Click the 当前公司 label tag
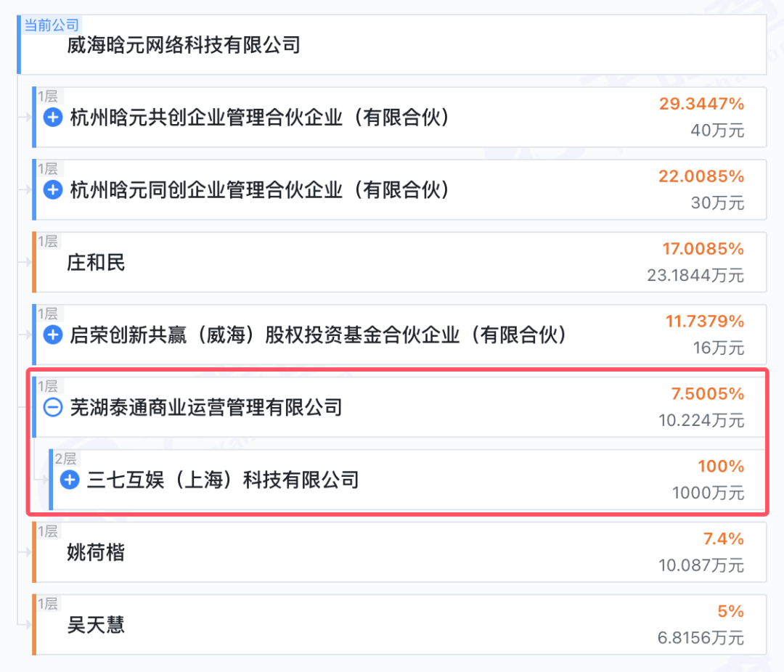The height and width of the screenshot is (672, 784). (52, 25)
